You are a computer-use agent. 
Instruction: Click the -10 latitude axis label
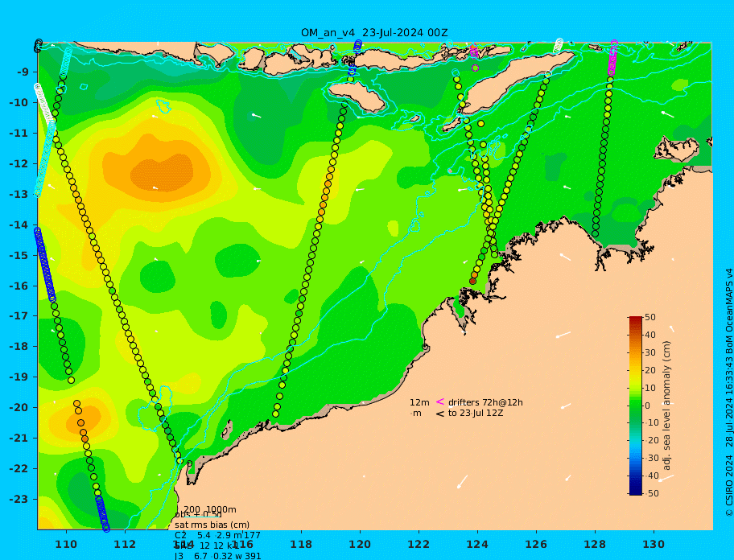point(19,102)
